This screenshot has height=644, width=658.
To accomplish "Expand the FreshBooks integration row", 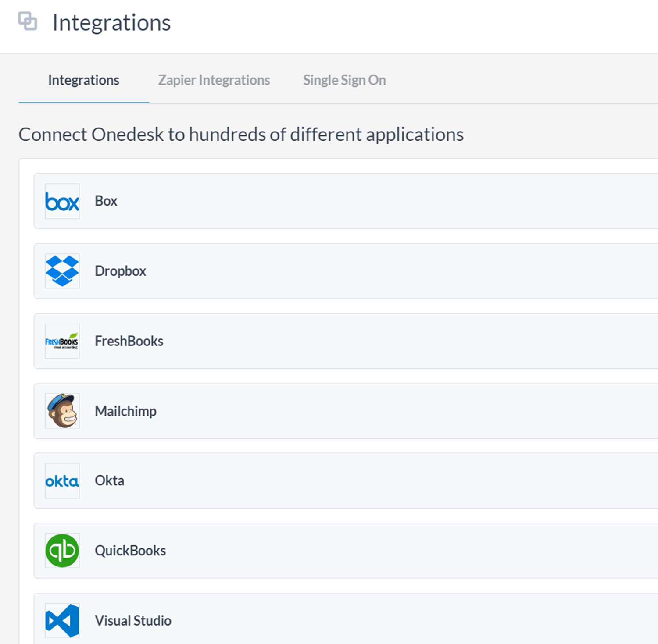I will [x=346, y=341].
